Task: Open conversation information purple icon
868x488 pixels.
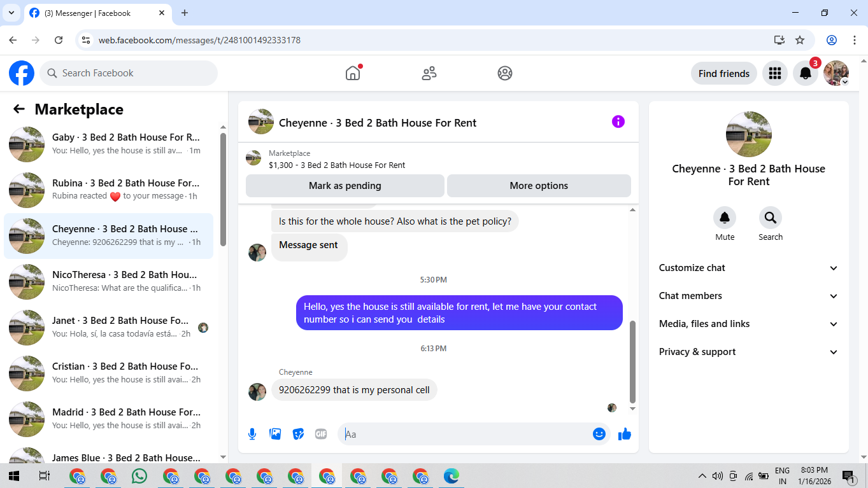Action: click(618, 122)
